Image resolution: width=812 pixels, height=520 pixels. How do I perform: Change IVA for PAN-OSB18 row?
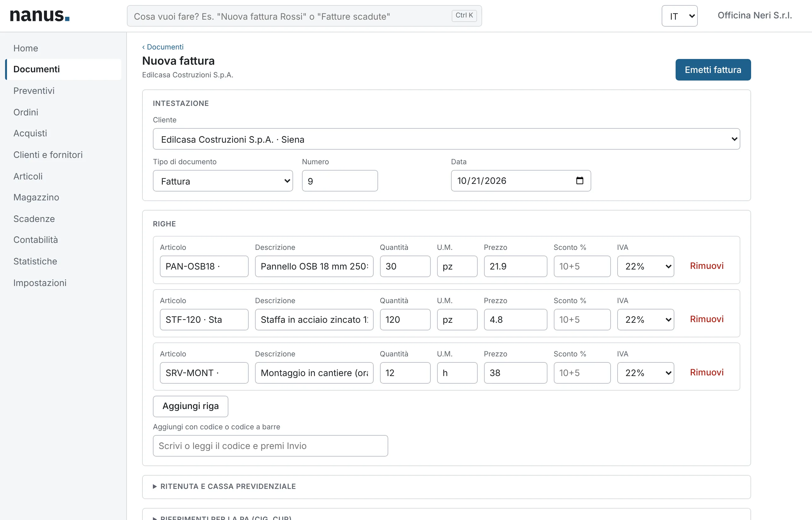click(645, 266)
